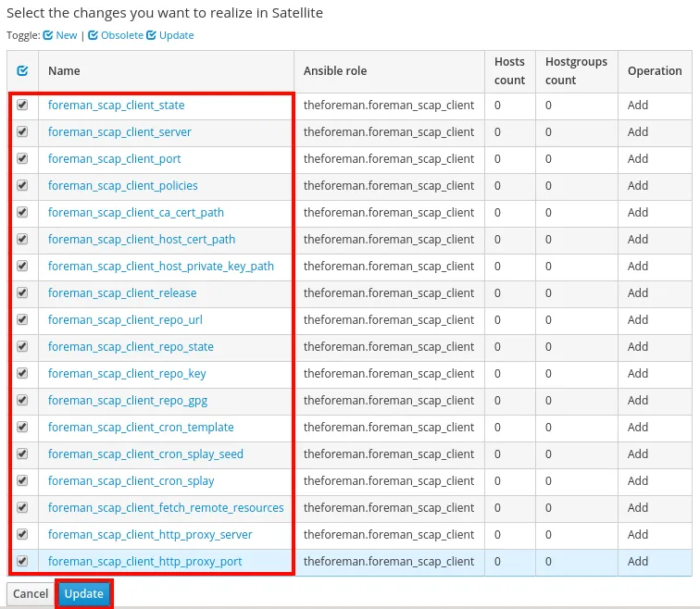This screenshot has height=609, width=700.
Task: Toggle the Obsolete changes filter
Action: 116,35
